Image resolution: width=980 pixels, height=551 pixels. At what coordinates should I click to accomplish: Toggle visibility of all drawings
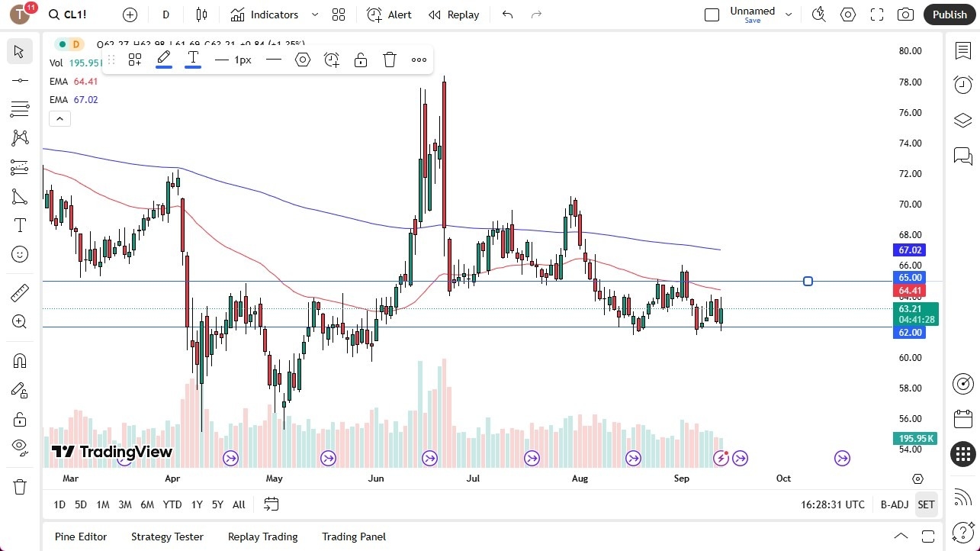click(x=20, y=447)
